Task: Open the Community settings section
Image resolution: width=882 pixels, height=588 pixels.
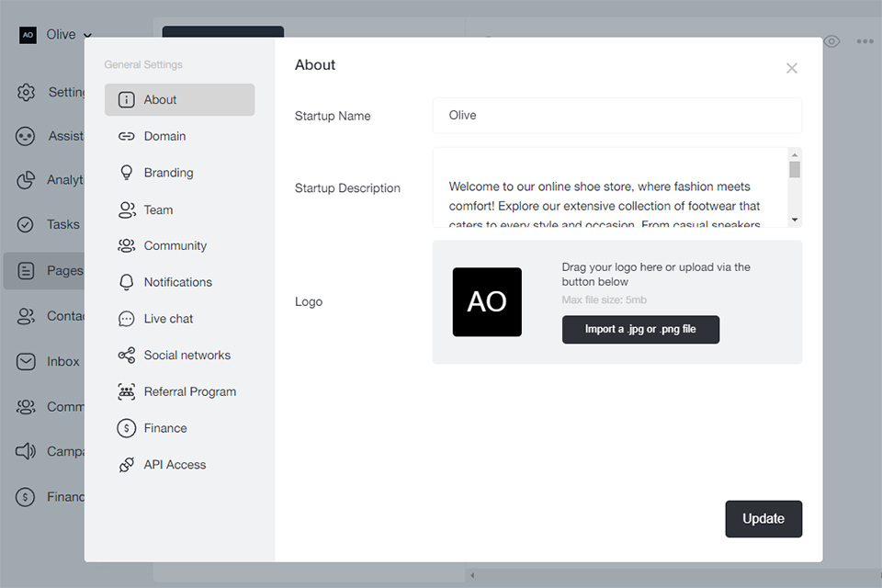Action: 175,245
